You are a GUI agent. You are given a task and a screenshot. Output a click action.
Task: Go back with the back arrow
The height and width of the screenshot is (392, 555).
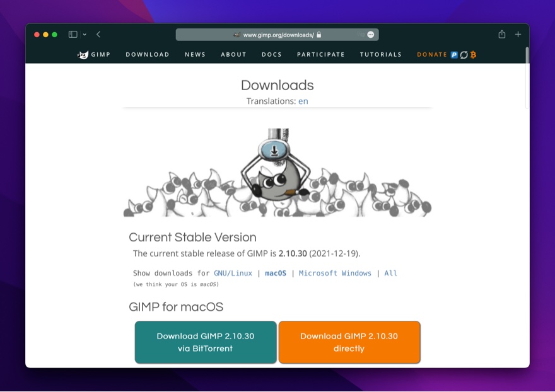(98, 34)
